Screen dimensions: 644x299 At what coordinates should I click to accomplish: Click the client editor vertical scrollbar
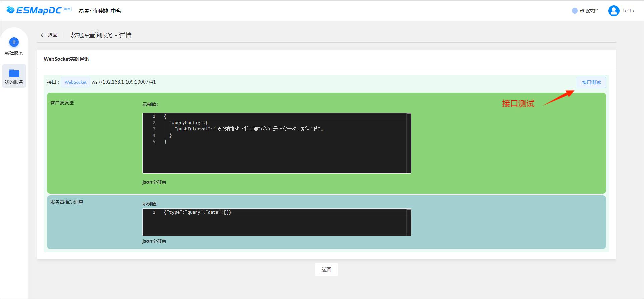click(x=409, y=143)
